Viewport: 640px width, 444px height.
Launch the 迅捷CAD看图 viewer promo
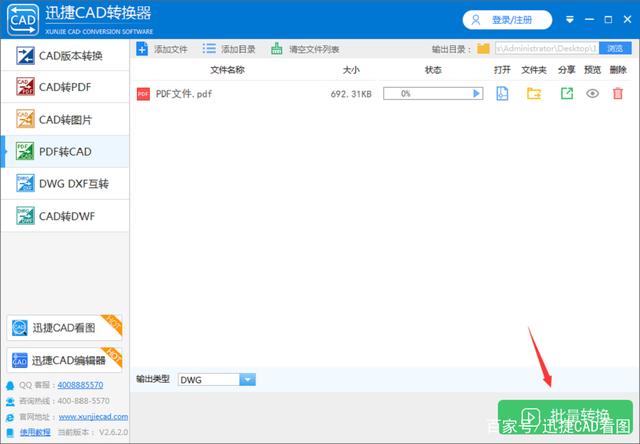pyautogui.click(x=64, y=327)
